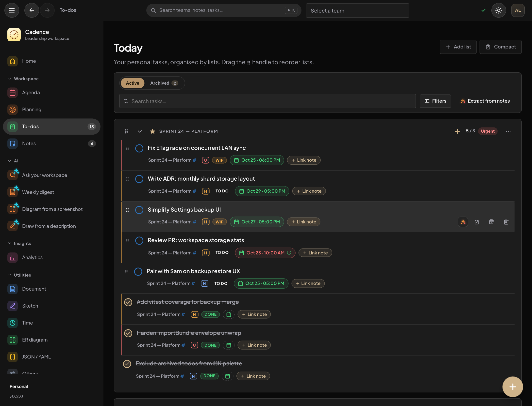
Task: Open the Sprint 24 list three-dot menu
Action: click(509, 131)
